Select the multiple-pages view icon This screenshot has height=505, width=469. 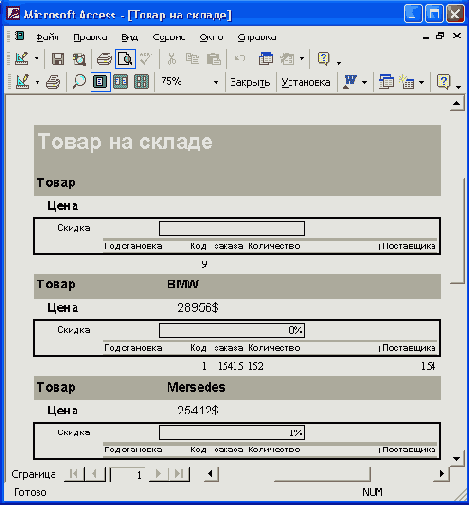[x=141, y=82]
